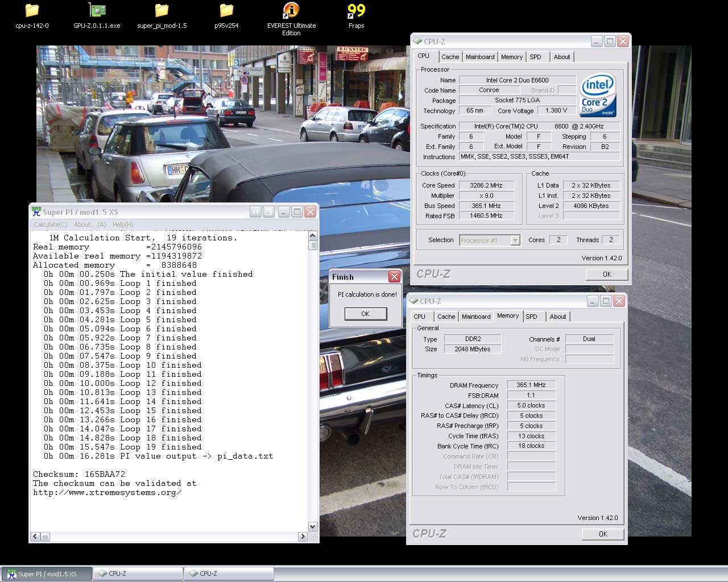Select Super PI / mod1.5 XS taskbar button
Screen dimensions: 728x582
click(x=47, y=573)
